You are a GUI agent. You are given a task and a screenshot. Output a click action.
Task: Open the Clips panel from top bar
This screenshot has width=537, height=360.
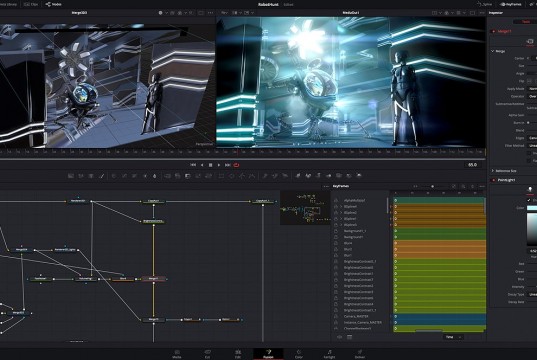click(x=31, y=4)
